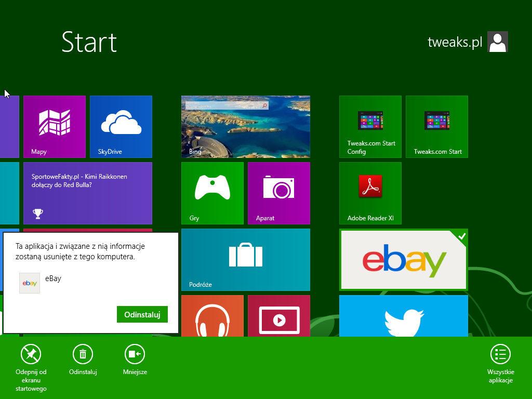Open the video play tile

279,316
